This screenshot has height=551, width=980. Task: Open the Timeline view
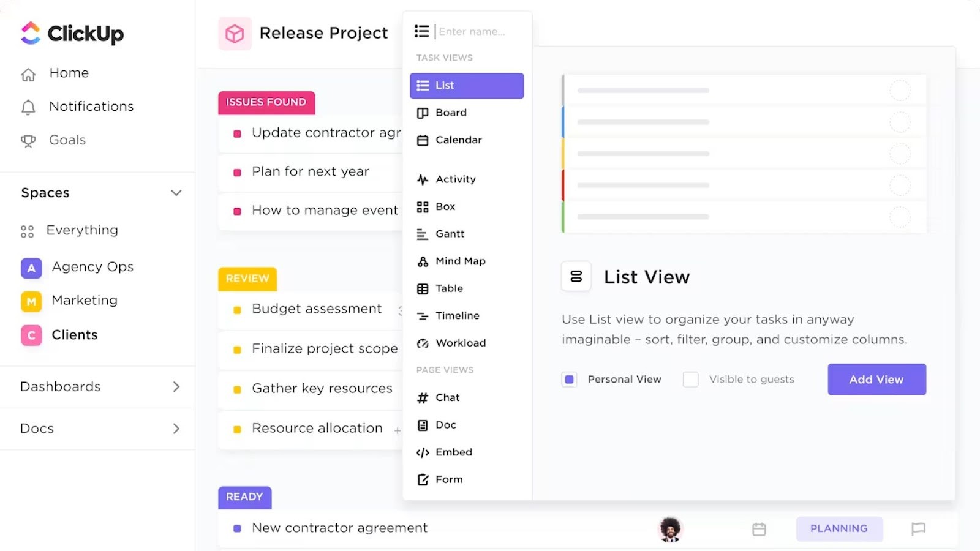[x=457, y=315]
